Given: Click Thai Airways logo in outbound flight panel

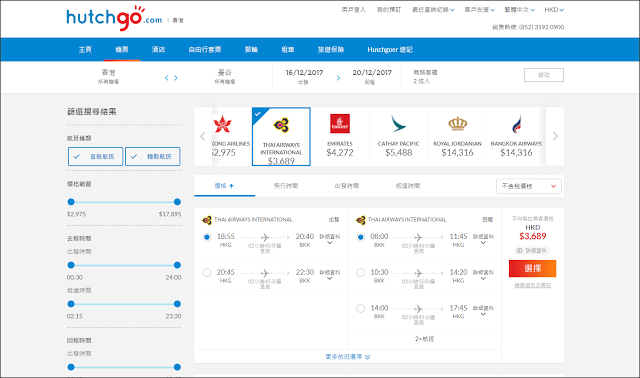Looking at the screenshot, I should (x=207, y=220).
